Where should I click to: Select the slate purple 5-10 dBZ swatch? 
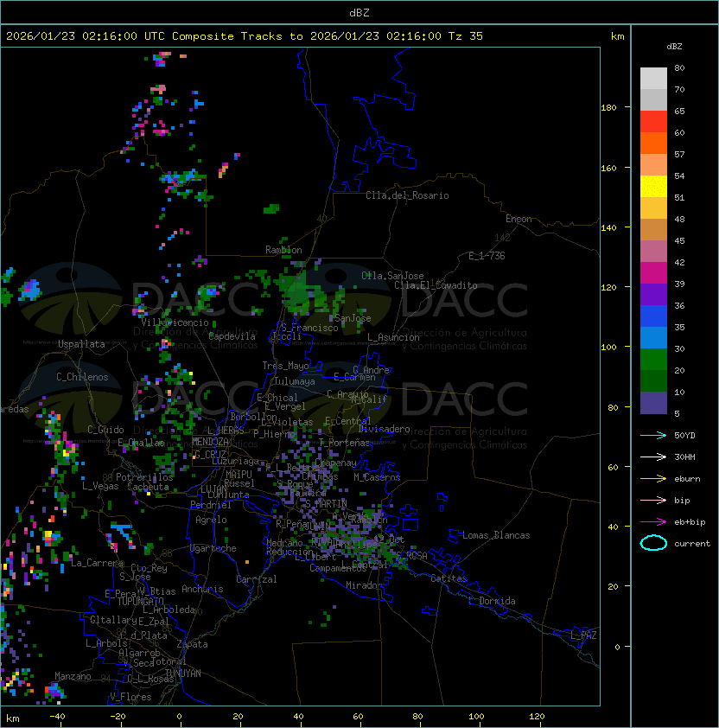[x=653, y=403]
